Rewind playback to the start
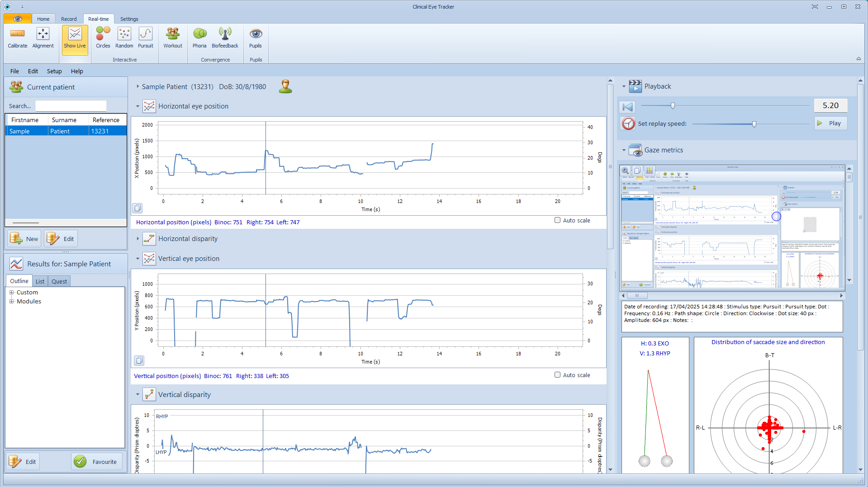The width and height of the screenshot is (868, 487). pos(627,107)
